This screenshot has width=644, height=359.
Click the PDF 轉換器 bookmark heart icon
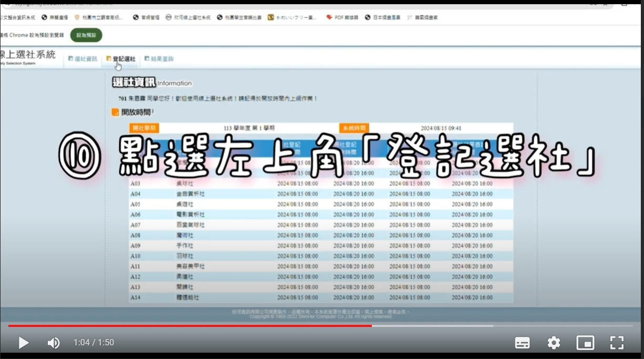point(329,17)
